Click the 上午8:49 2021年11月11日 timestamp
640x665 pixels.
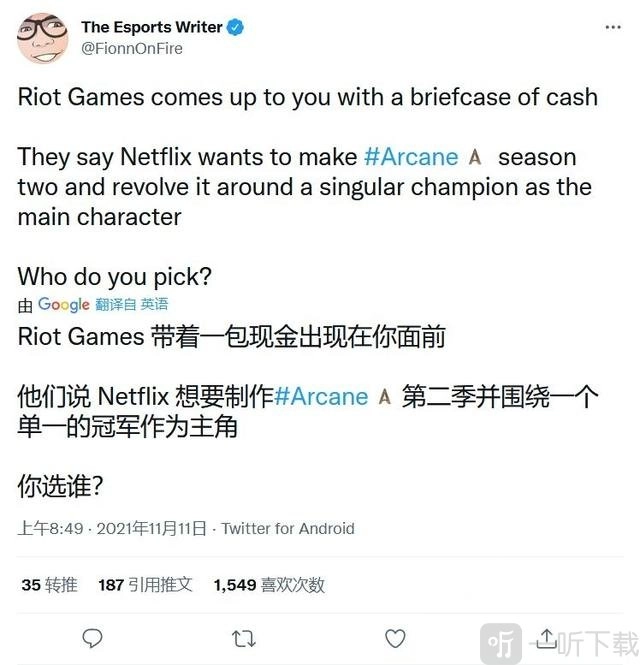[x=112, y=528]
